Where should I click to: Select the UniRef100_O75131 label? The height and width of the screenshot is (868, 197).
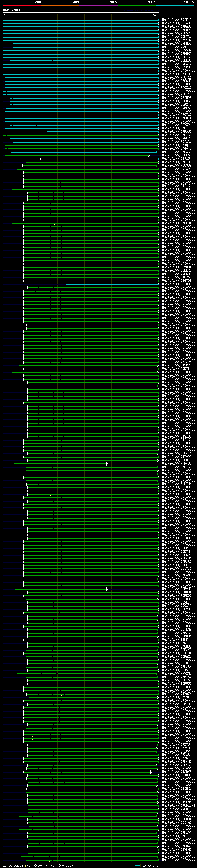pos(177,467)
